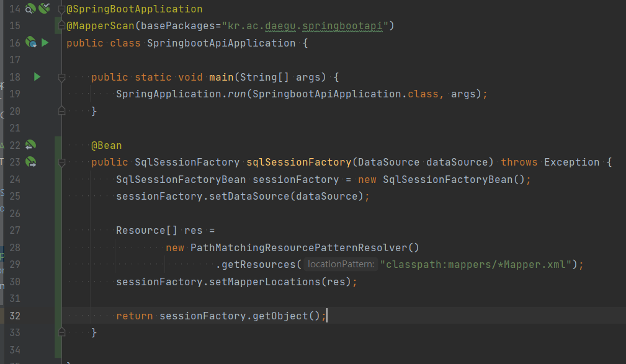Image resolution: width=626 pixels, height=364 pixels.
Task: Click the "kr.ac.daegu.springbootapi" string
Action: point(305,26)
